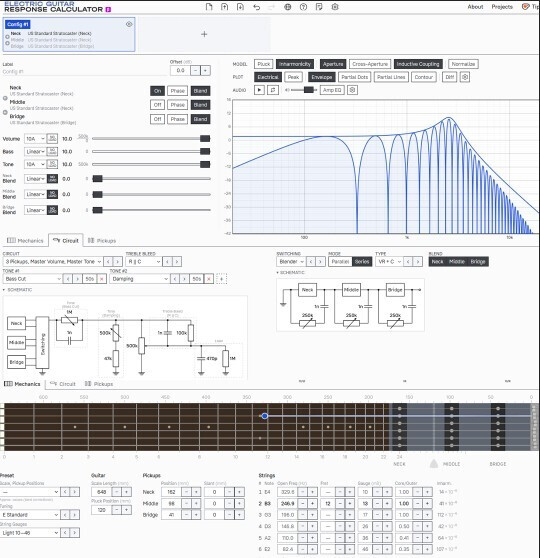Click the undo arrow icon
This screenshot has height=558, width=540.
(x=256, y=7)
